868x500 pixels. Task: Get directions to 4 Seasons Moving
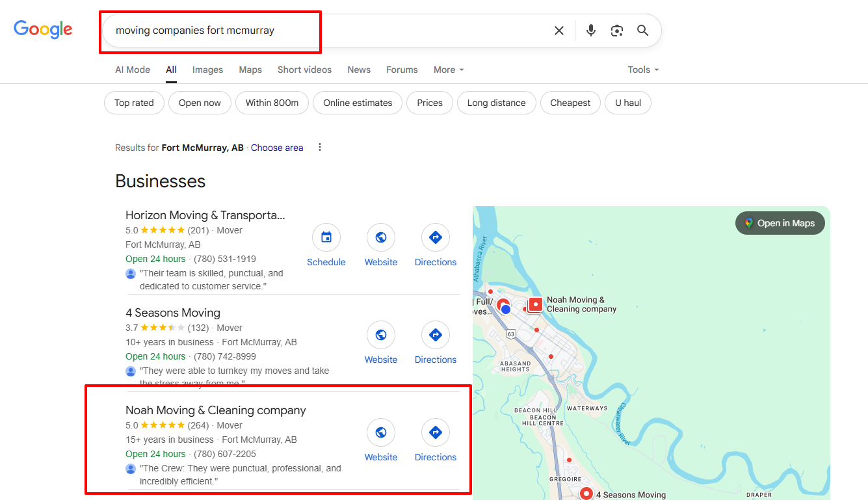point(436,336)
